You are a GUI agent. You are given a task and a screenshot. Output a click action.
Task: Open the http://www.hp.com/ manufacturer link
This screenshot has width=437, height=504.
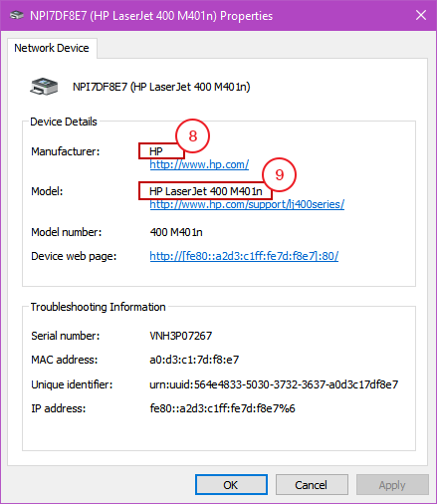(199, 164)
